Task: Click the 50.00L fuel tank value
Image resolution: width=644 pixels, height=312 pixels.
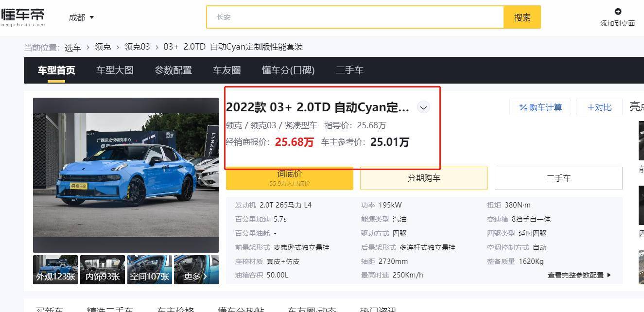Action: (x=278, y=275)
